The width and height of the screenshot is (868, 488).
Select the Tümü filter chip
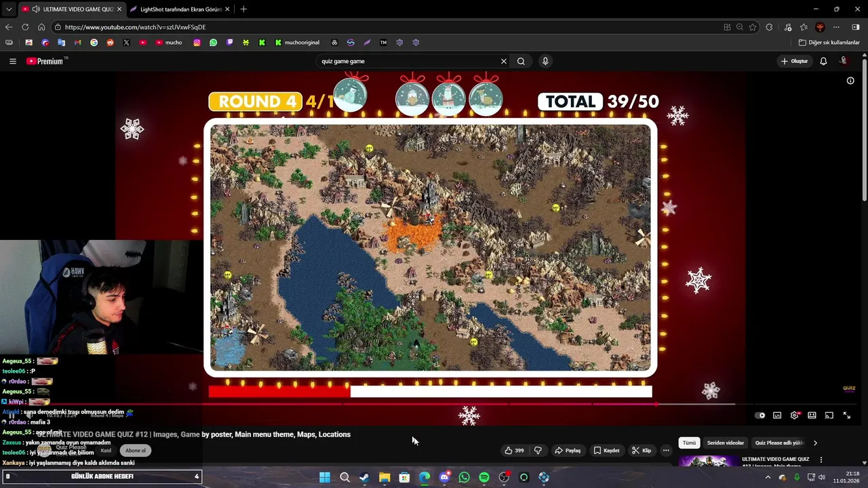point(689,443)
